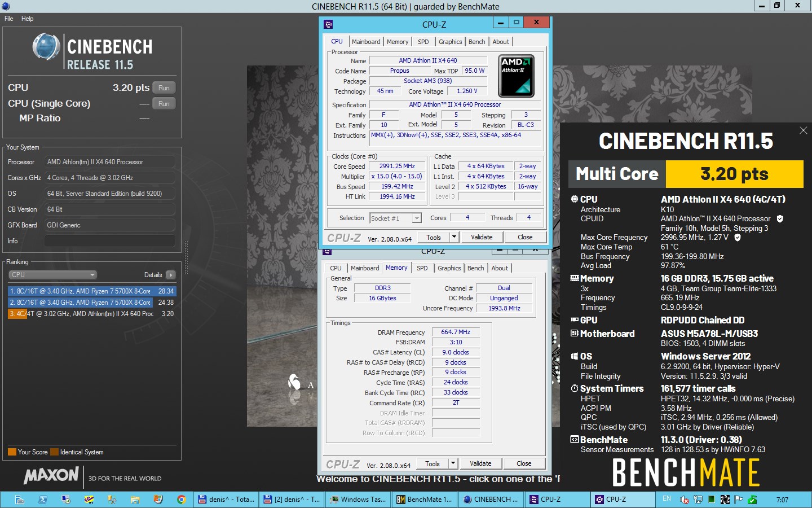This screenshot has height=508, width=812.
Task: Open File Explorer folder icon in taskbar
Action: (x=135, y=500)
